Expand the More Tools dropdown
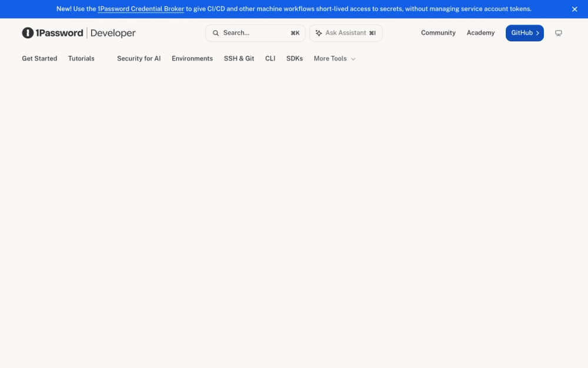The image size is (588, 368). click(x=335, y=58)
